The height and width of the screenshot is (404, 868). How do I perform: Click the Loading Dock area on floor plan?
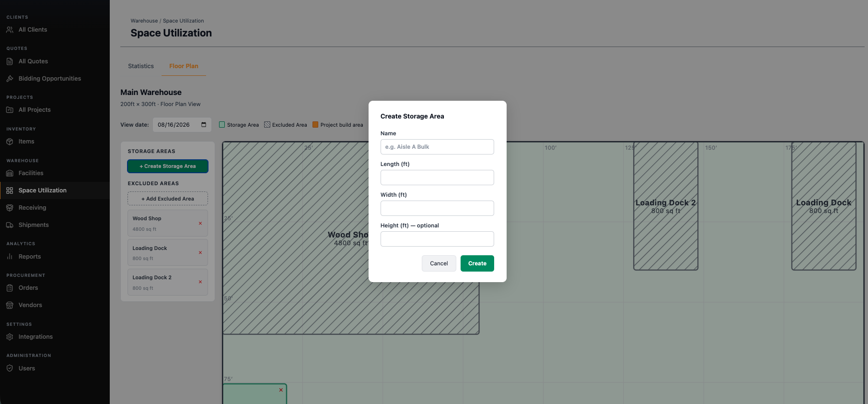coord(824,206)
